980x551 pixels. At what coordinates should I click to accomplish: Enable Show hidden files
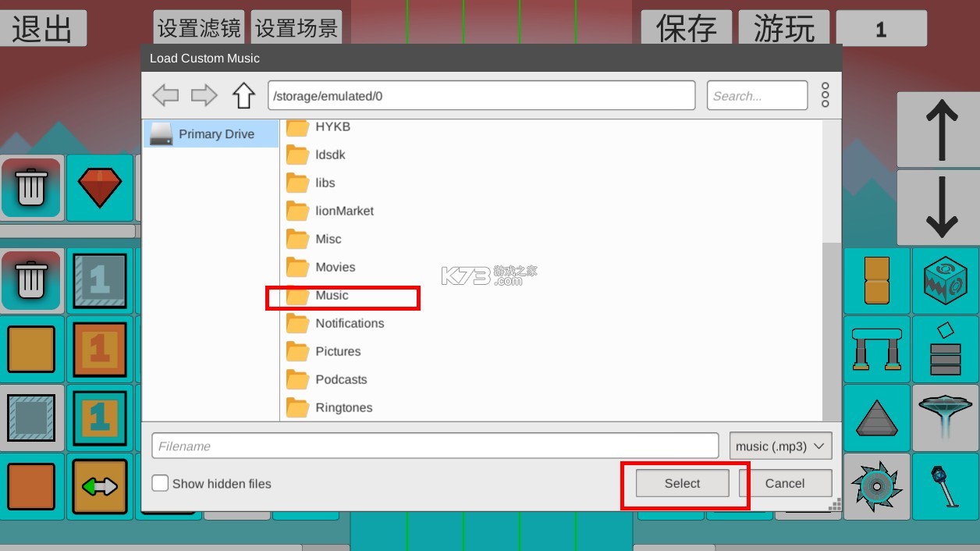[160, 483]
